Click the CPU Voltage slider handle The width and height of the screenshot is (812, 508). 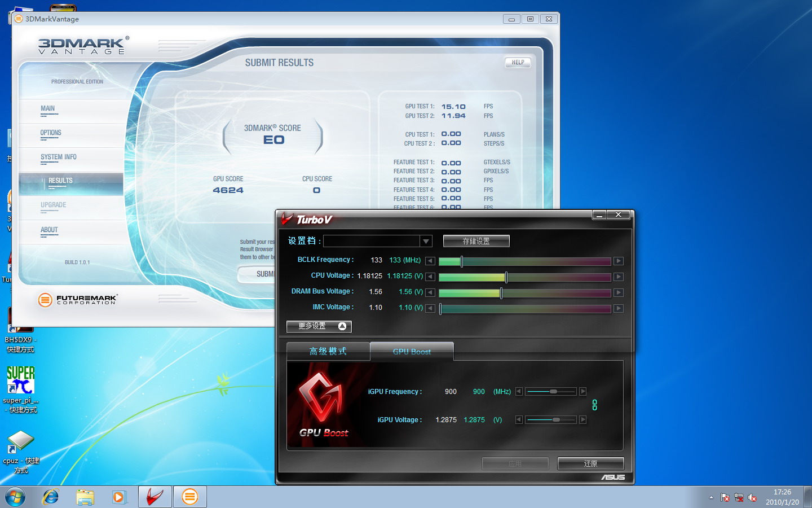pos(506,277)
